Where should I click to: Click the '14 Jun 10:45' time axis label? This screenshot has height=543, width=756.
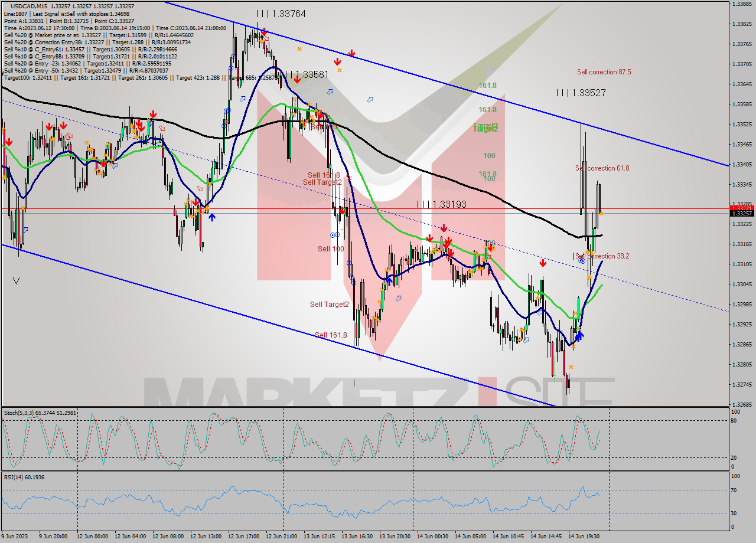[509, 537]
